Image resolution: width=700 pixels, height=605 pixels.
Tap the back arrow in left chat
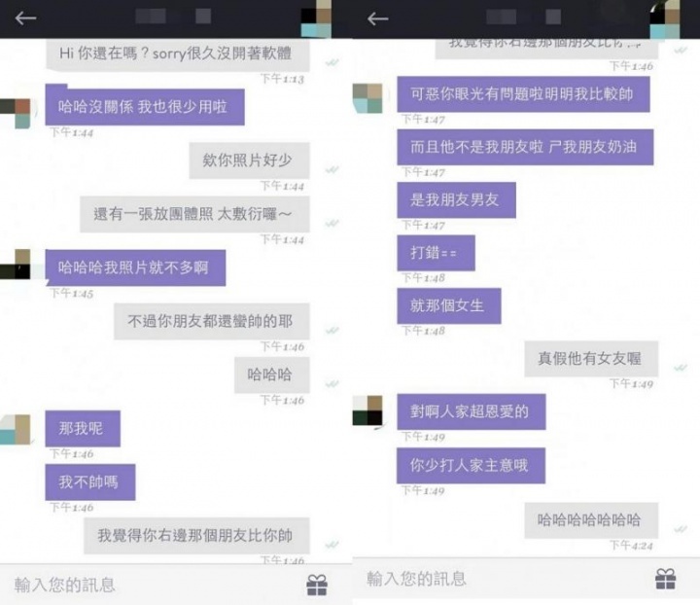tap(25, 18)
